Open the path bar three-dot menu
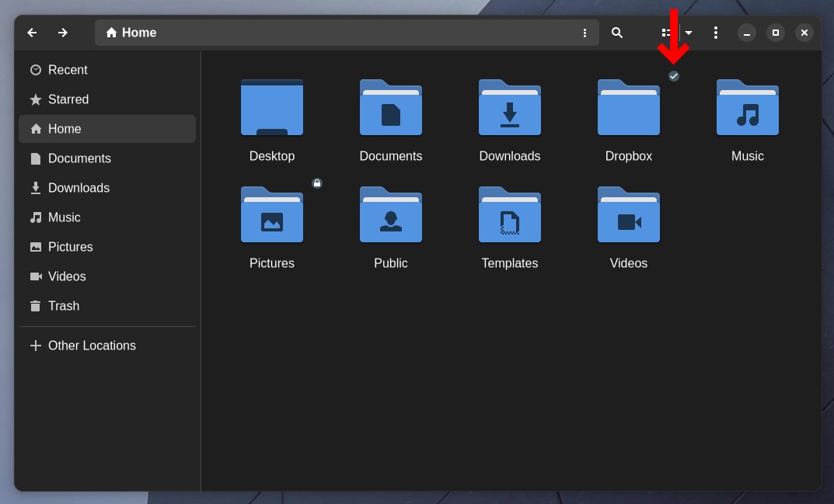The width and height of the screenshot is (834, 504). click(x=584, y=33)
